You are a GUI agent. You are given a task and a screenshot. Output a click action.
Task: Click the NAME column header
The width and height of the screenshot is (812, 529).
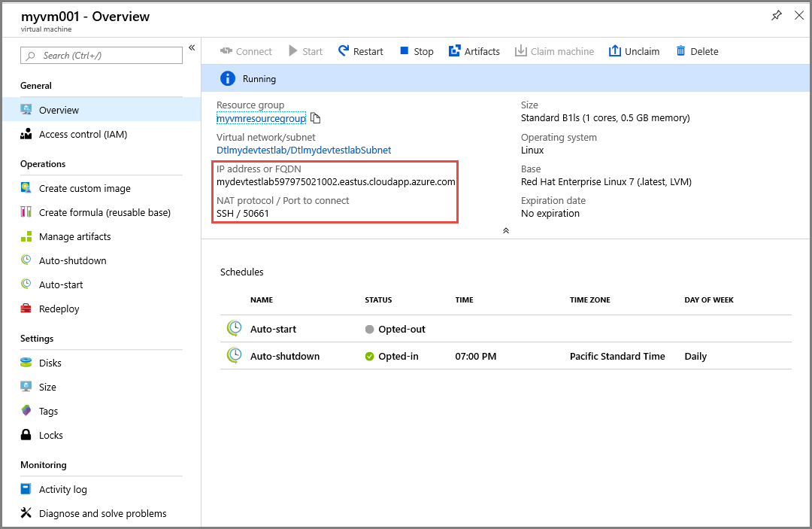pyautogui.click(x=262, y=300)
